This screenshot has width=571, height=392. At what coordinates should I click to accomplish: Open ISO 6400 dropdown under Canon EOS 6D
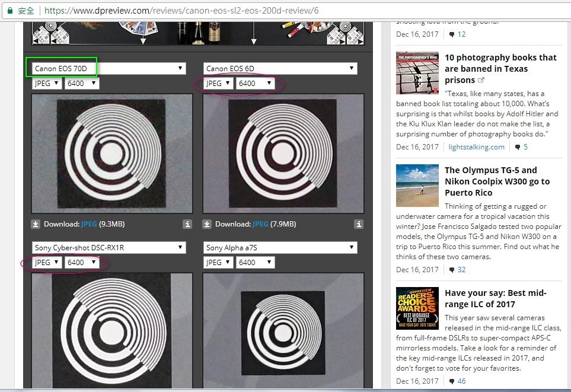256,84
